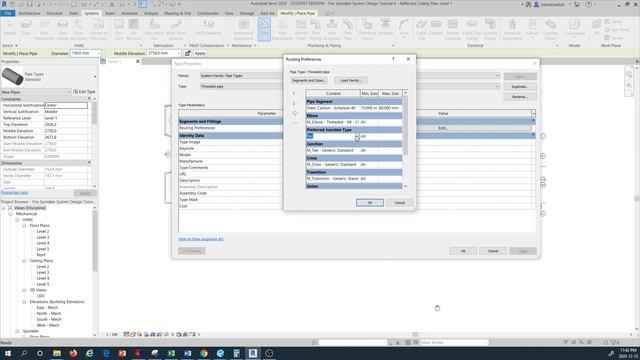Select the Plumbing Fixture tool
This screenshot has height=360, width=640.
tap(367, 28)
